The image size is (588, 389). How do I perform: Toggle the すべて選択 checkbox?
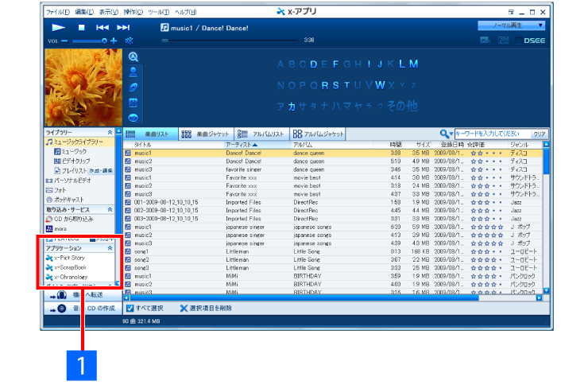click(130, 307)
